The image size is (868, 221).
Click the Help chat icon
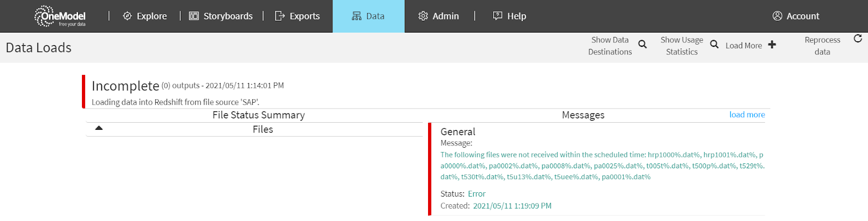pyautogui.click(x=497, y=16)
